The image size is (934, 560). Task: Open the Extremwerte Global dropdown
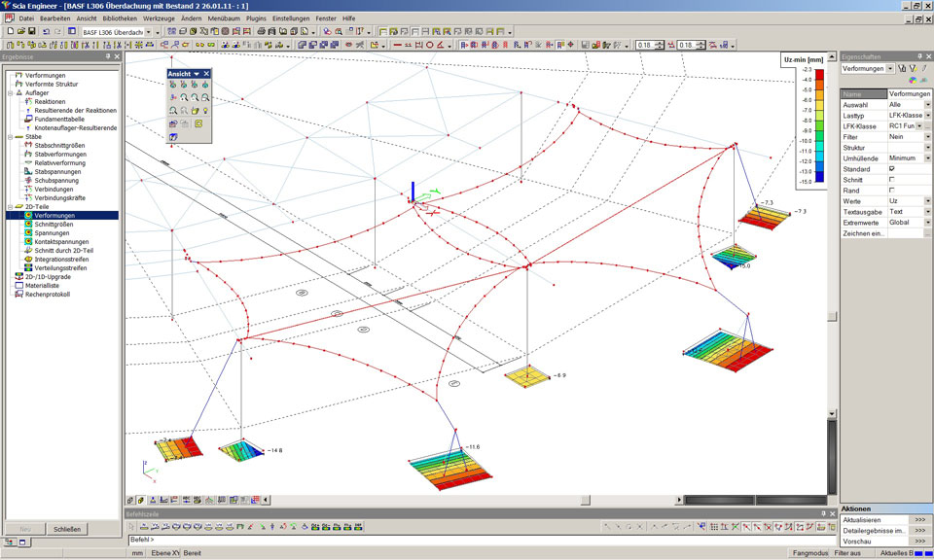click(x=927, y=223)
